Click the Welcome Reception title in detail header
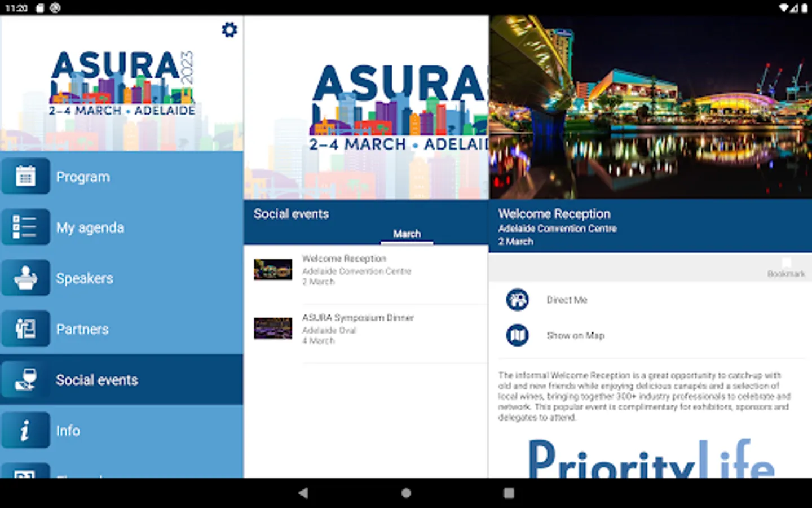812x508 pixels. point(554,214)
